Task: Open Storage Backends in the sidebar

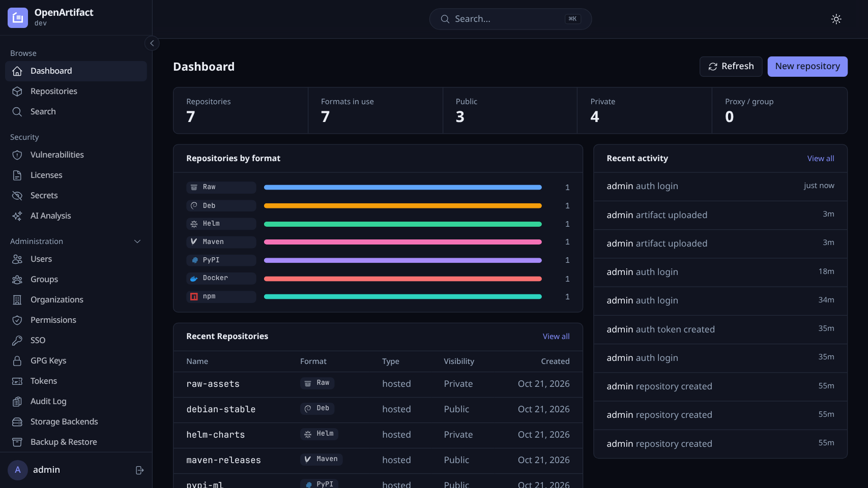Action: click(x=76, y=422)
